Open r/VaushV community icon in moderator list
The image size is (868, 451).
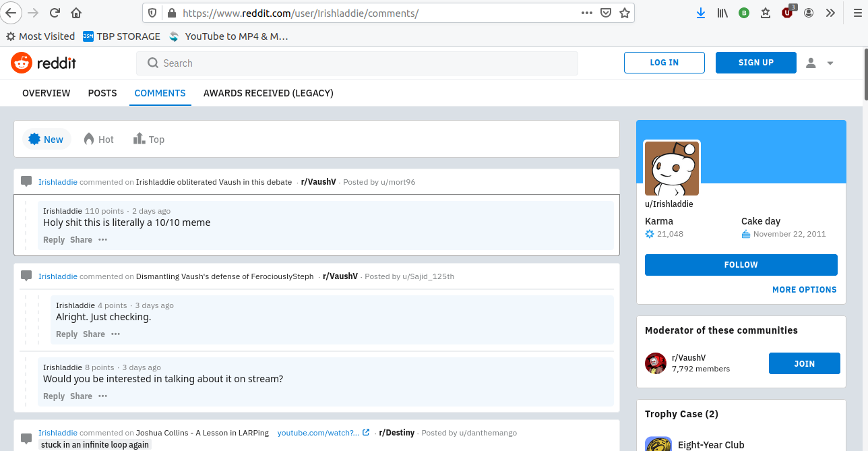[x=656, y=363]
